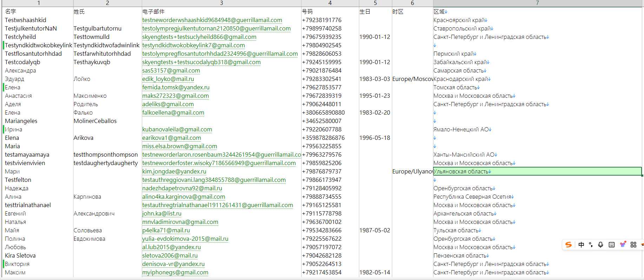Select birthday cell 1996-05-18
This screenshot has height=280, width=644.
click(x=375, y=138)
